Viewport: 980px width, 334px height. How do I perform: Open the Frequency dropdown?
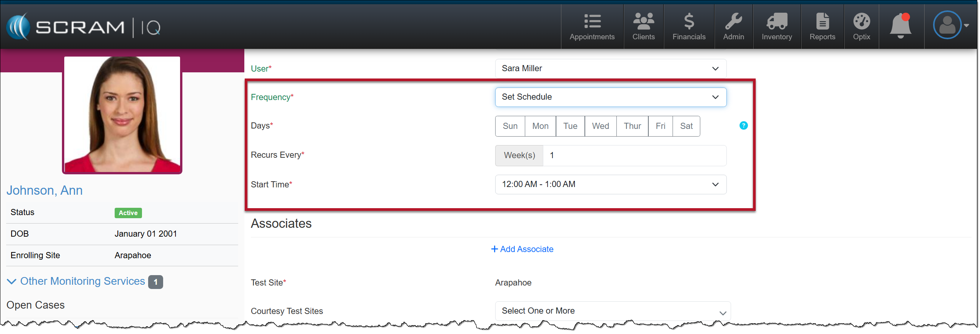point(610,97)
